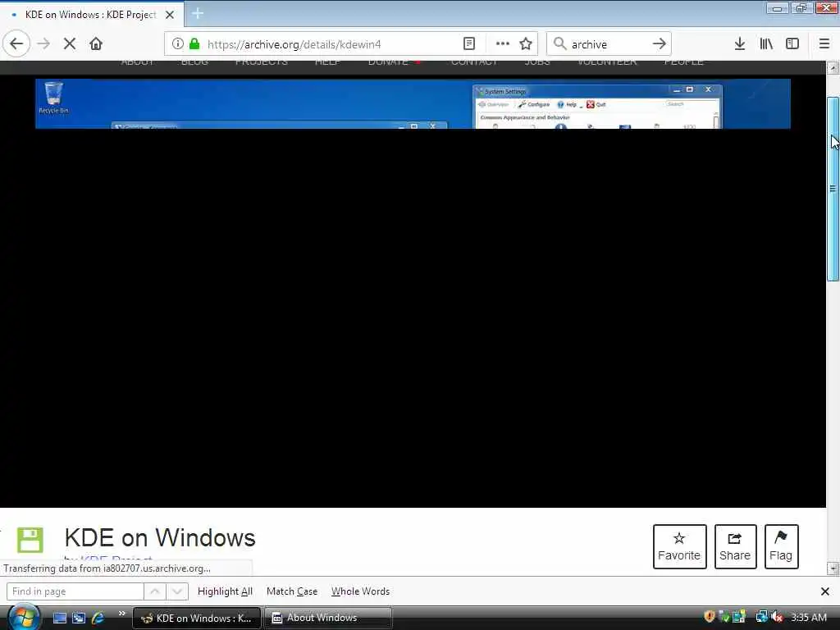Click the security shield tray icon
Screen dimensions: 840x630
(x=710, y=617)
